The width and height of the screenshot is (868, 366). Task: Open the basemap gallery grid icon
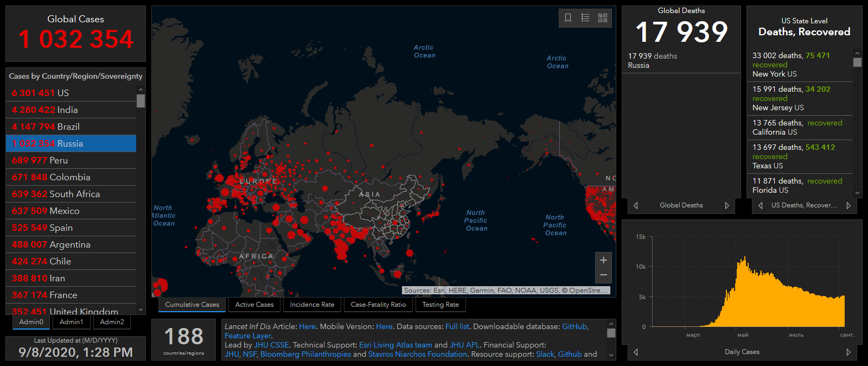[x=603, y=18]
